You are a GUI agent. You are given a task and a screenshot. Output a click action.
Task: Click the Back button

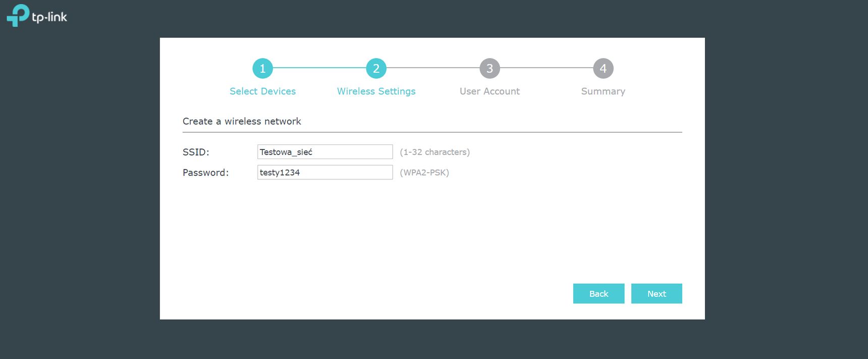[599, 293]
